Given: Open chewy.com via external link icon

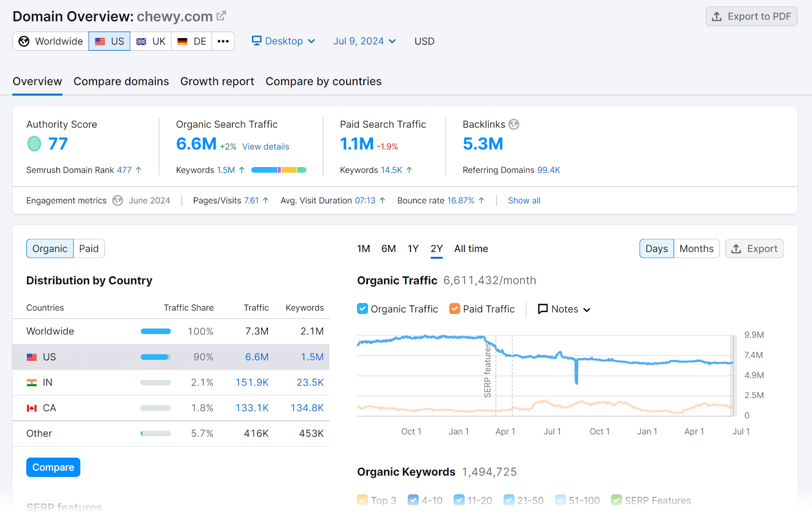Looking at the screenshot, I should coord(221,15).
